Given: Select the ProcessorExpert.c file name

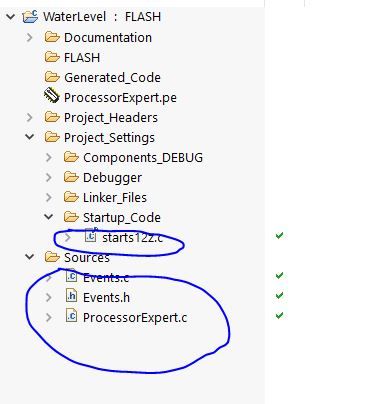Looking at the screenshot, I should tap(135, 318).
